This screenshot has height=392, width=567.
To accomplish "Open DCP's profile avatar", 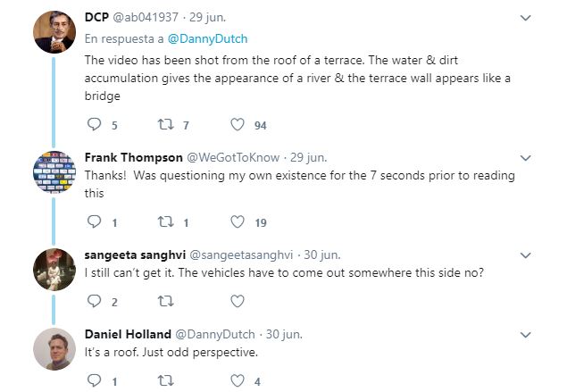I will coord(54,34).
